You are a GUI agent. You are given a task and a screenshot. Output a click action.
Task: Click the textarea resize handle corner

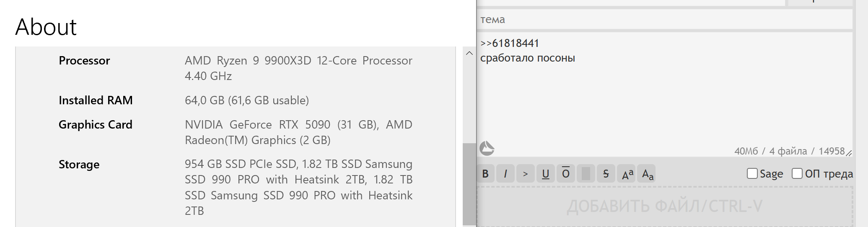point(849,153)
